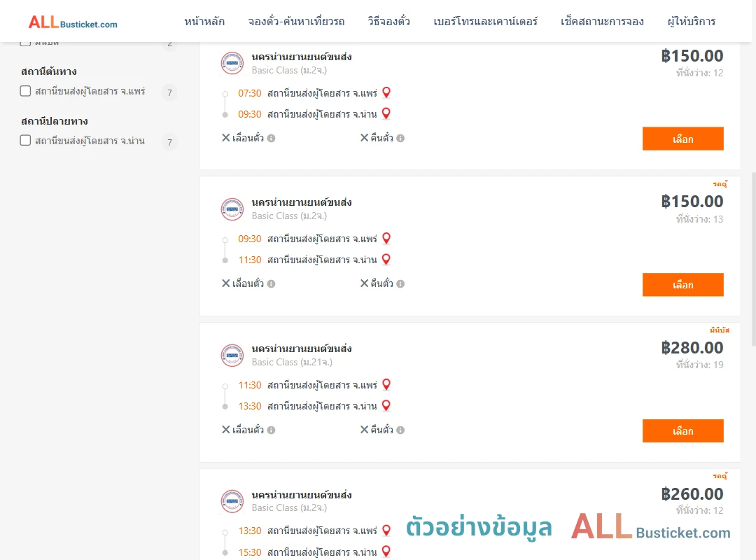Click operator logo of the ฿280.00 trip
This screenshot has width=756, height=560.
[232, 355]
